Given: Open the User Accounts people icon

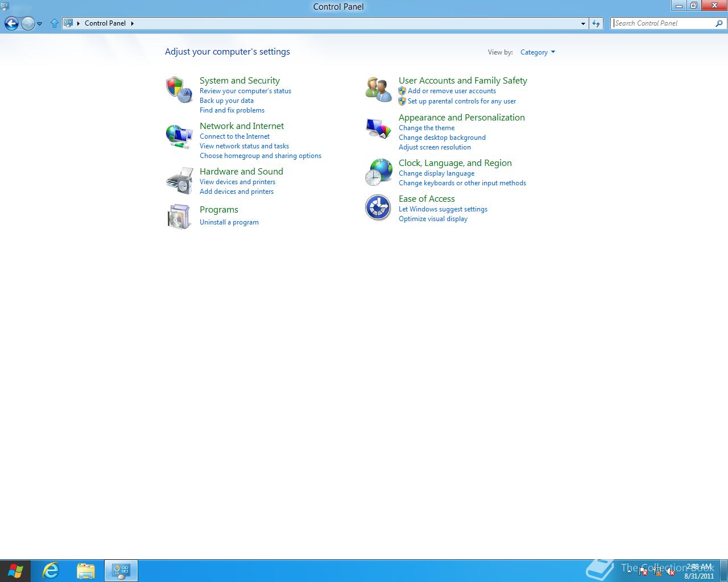Looking at the screenshot, I should [378, 90].
